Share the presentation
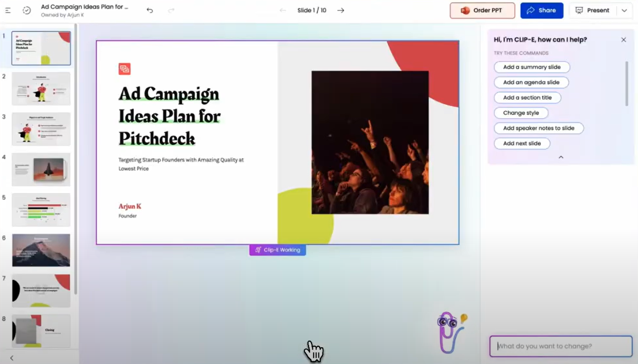Image resolution: width=638 pixels, height=364 pixels. (x=542, y=10)
